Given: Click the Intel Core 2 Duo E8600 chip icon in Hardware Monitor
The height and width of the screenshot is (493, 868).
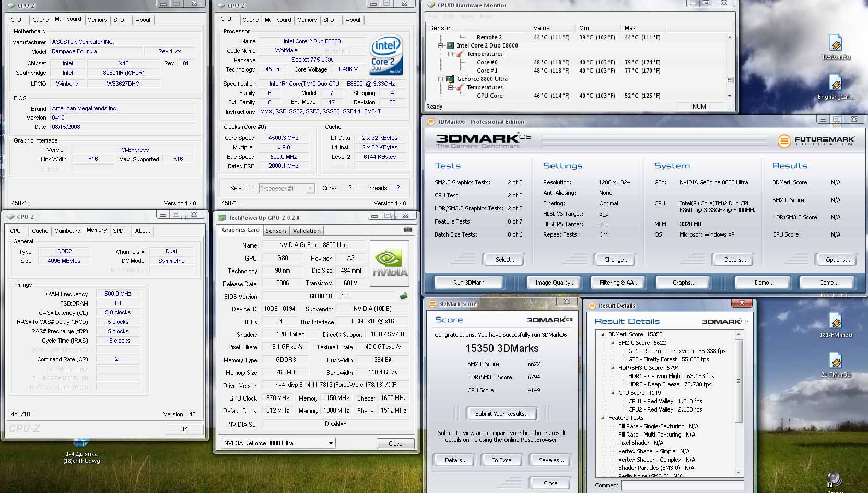Looking at the screenshot, I should coord(450,45).
